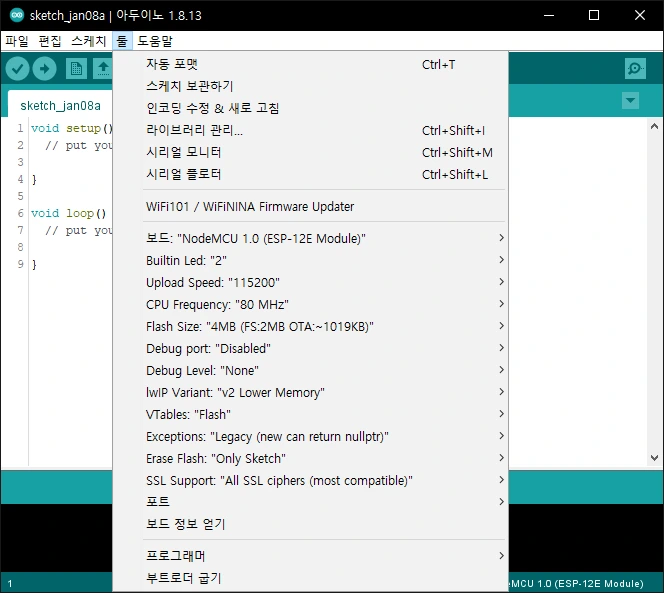Click the Verify checkmark toolbar icon
This screenshot has width=664, height=593.
(17, 69)
